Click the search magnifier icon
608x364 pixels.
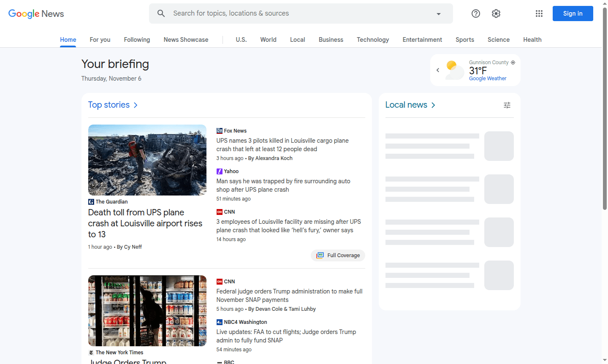161,13
